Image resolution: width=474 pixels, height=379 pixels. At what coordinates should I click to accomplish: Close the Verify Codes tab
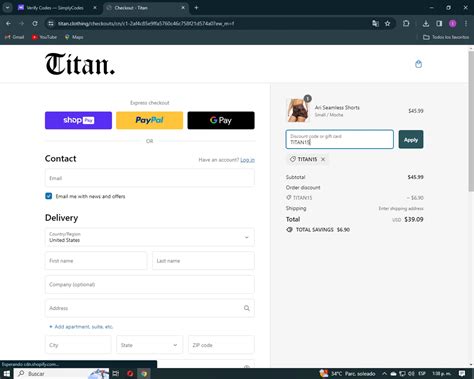[x=95, y=8]
